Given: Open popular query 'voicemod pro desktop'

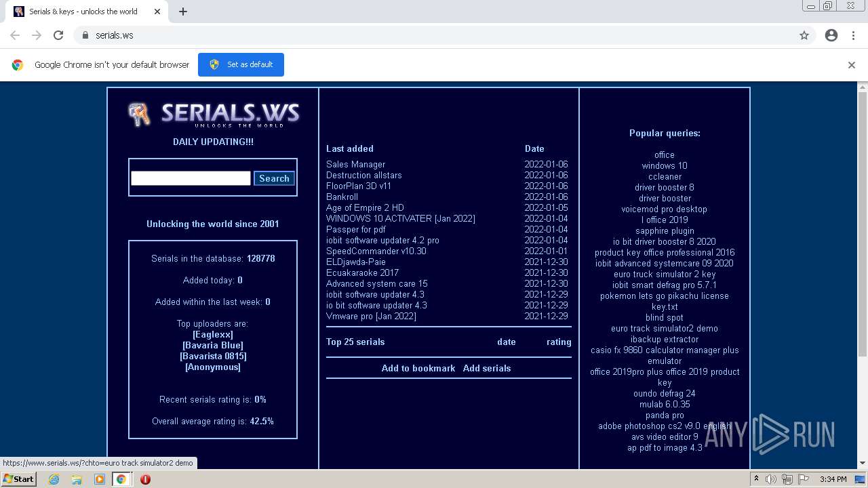Looking at the screenshot, I should pyautogui.click(x=665, y=209).
